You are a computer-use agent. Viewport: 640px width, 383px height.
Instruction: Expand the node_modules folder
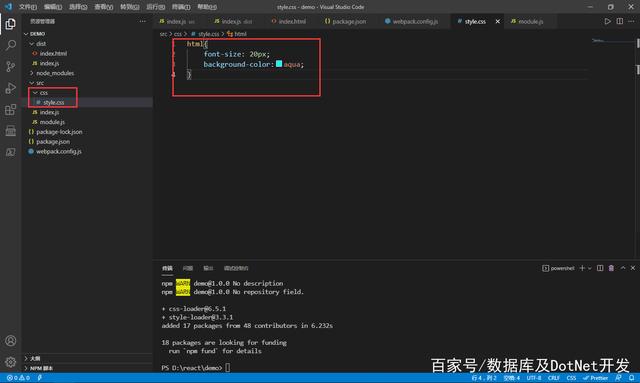(55, 73)
